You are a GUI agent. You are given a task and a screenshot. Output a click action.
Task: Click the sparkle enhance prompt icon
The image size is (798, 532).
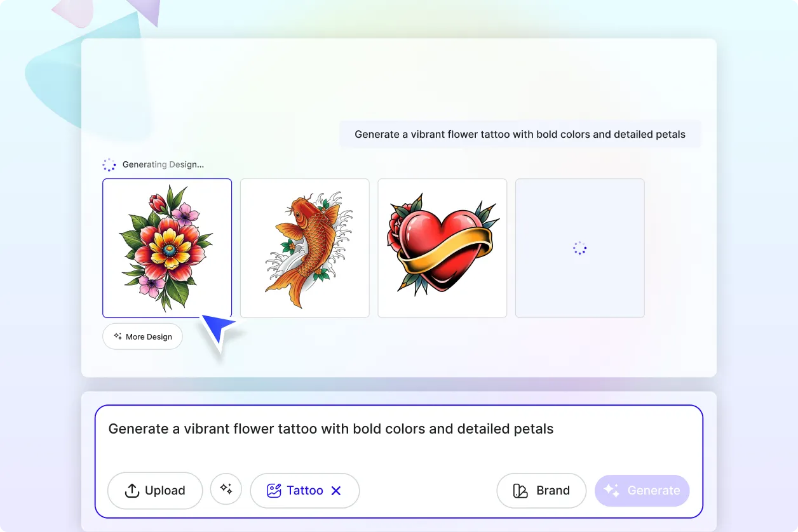coord(226,489)
